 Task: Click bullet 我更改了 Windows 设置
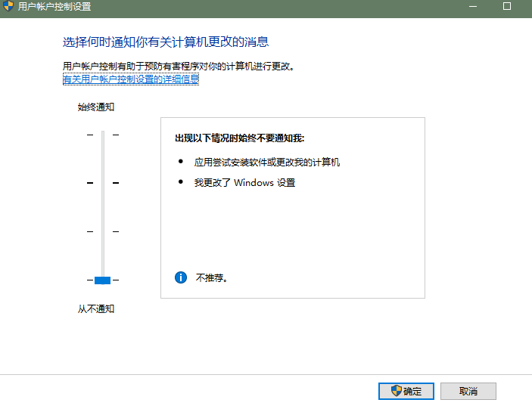tap(244, 183)
